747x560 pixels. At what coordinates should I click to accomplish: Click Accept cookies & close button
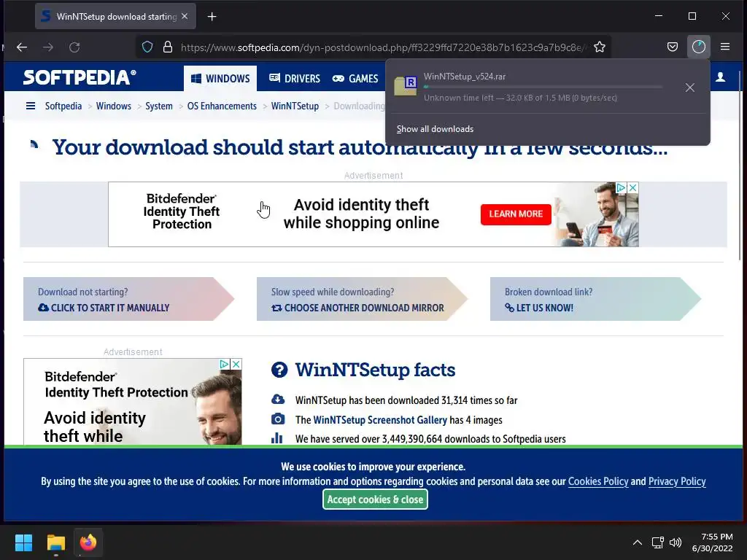pos(376,499)
